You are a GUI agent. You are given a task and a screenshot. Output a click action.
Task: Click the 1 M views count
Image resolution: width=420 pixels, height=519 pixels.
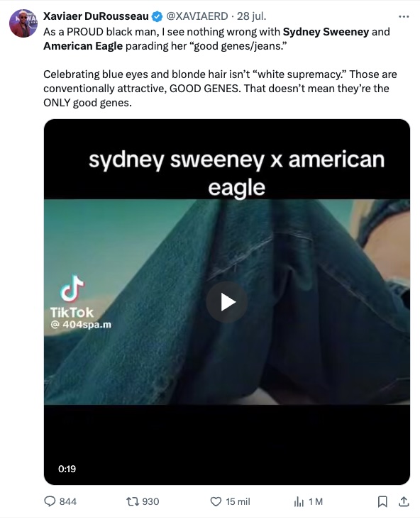tap(316, 501)
